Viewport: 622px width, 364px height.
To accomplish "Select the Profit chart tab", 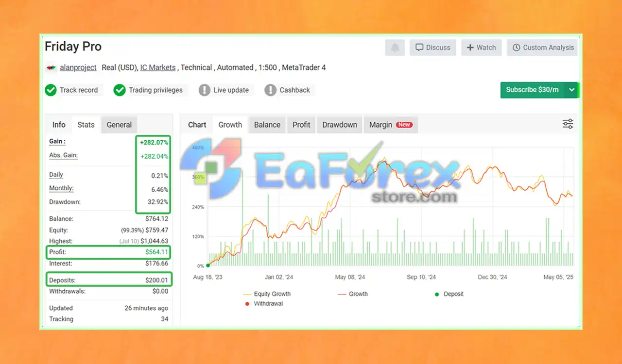I will tap(301, 125).
